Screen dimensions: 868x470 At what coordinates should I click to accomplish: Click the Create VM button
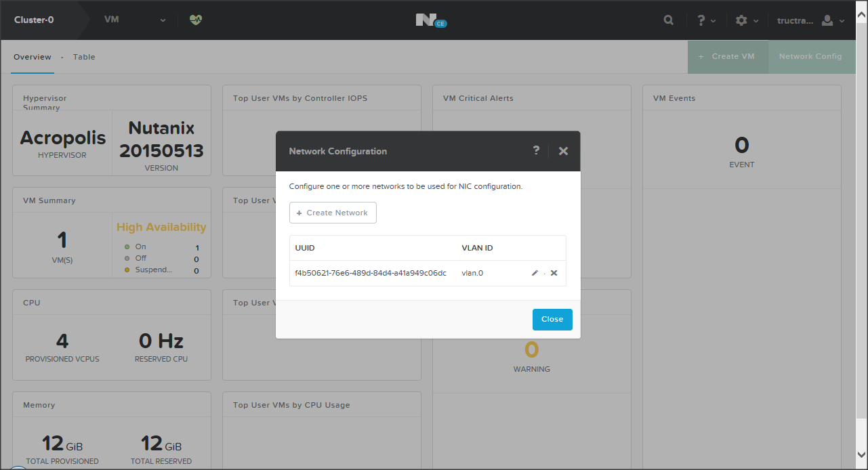tap(728, 57)
